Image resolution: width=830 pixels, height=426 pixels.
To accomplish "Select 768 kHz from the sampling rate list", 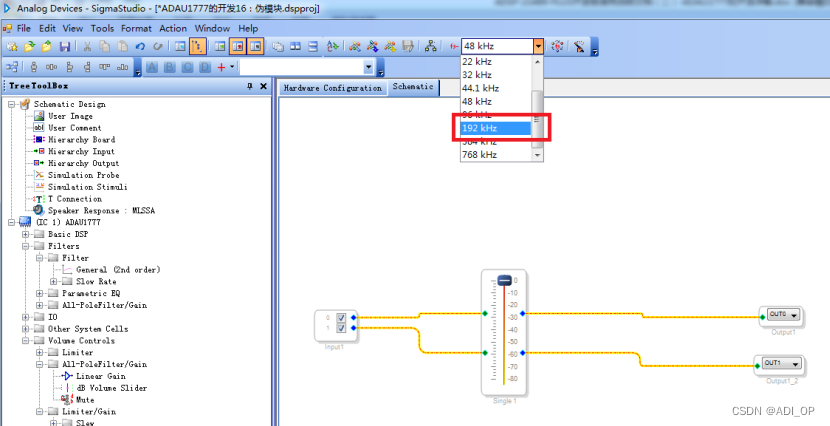I will coord(496,155).
